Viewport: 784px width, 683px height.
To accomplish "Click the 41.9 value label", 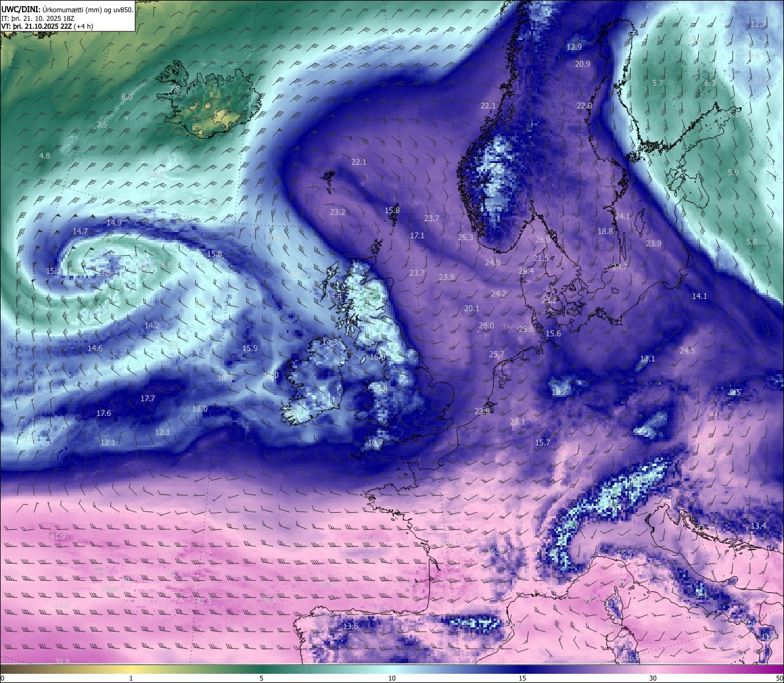I will 58,537.
